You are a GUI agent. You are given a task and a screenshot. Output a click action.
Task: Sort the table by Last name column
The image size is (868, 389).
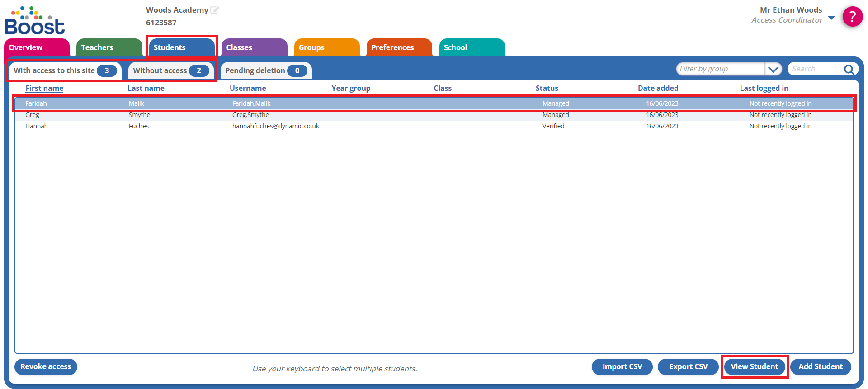click(146, 88)
